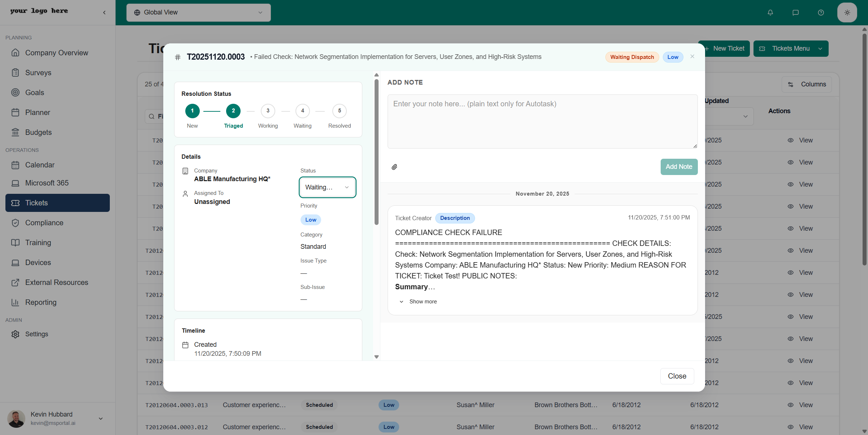This screenshot has height=435, width=868.
Task: Select step 5 Resolved status circle
Action: tap(339, 111)
